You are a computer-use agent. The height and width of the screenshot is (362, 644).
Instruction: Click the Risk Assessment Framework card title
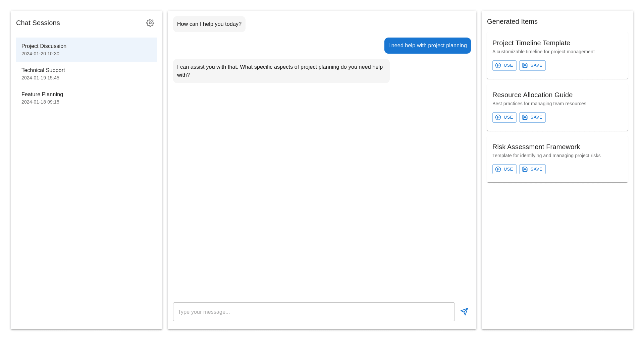[x=536, y=147]
